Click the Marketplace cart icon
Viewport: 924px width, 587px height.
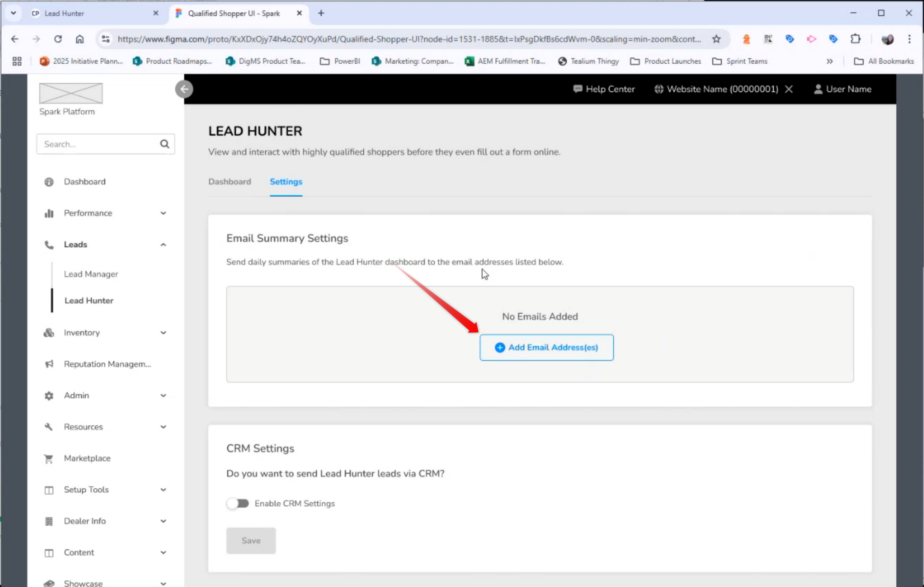pyautogui.click(x=49, y=459)
